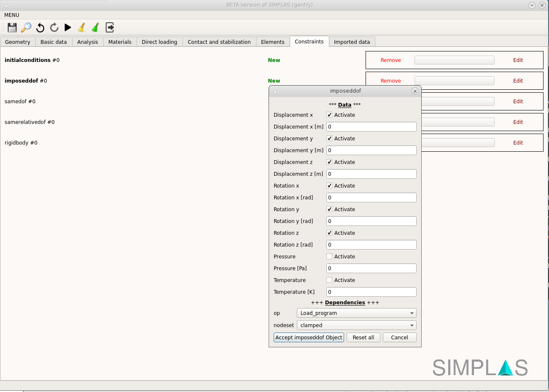Enable the Pressure Activate checkbox
549x392 pixels.
[329, 257]
